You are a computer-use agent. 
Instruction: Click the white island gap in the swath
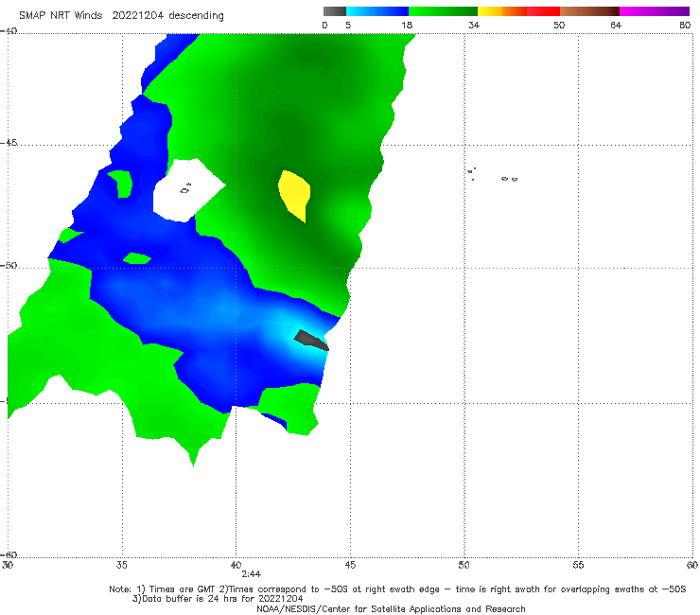(x=187, y=190)
